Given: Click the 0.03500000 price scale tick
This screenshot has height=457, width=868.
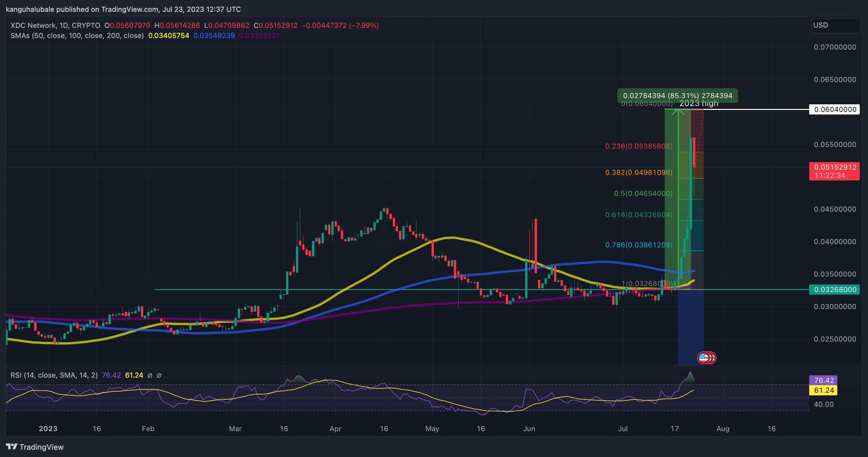Looking at the screenshot, I should click(835, 274).
